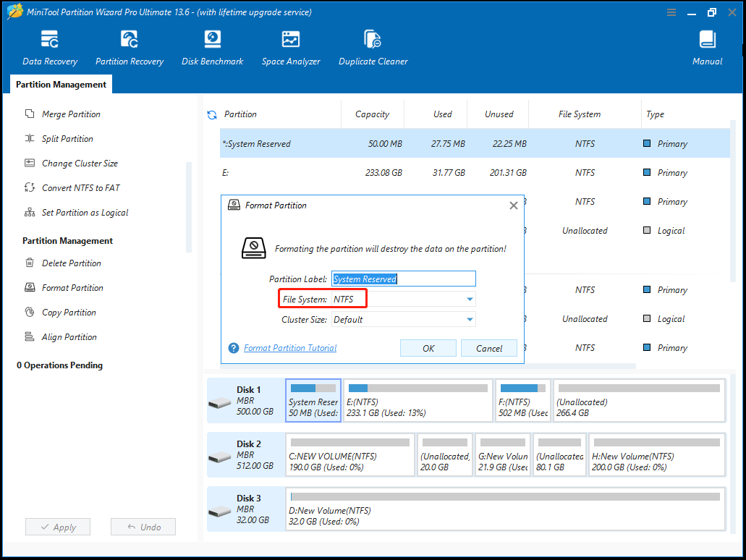Select D:New Volume block on Disk 3
This screenshot has height=560, width=746.
coord(505,509)
